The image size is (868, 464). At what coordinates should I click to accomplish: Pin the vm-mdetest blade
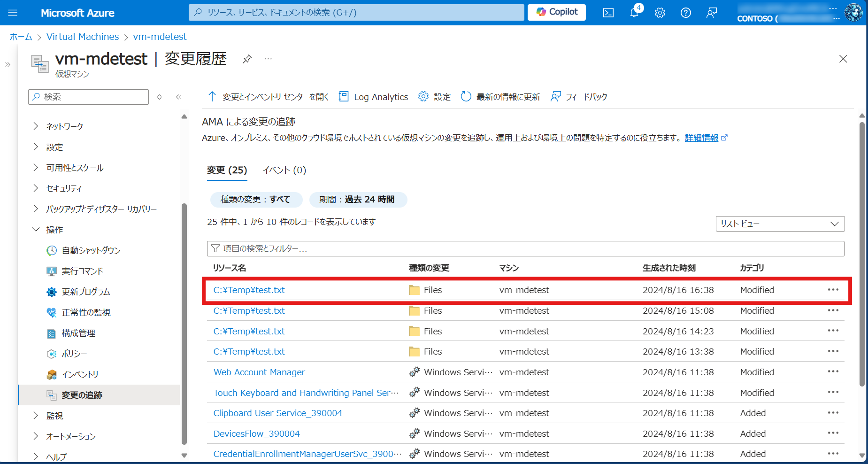tap(247, 59)
